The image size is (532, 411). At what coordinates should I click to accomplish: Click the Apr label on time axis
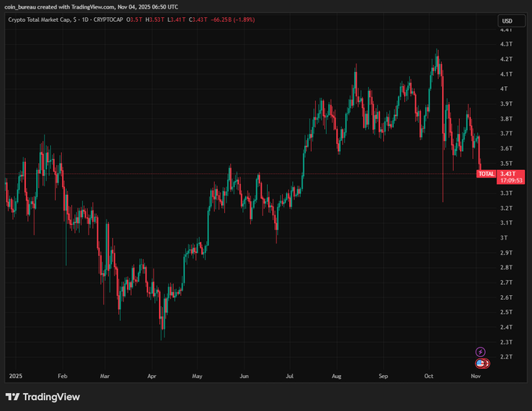coord(151,376)
